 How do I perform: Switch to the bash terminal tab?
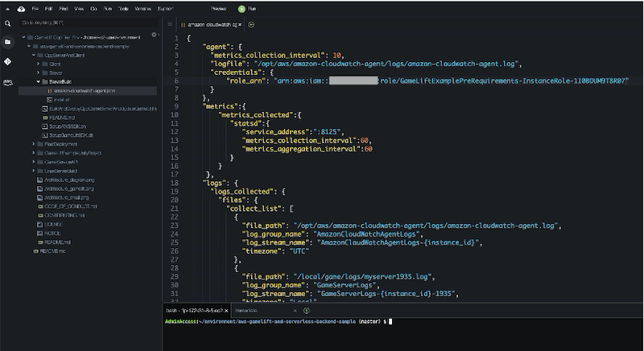point(196,311)
